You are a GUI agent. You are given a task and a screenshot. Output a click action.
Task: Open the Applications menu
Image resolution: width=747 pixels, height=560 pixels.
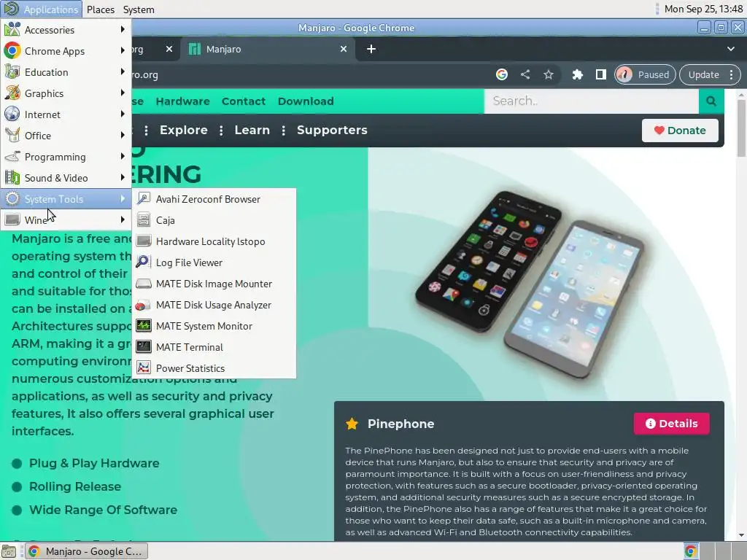click(42, 9)
